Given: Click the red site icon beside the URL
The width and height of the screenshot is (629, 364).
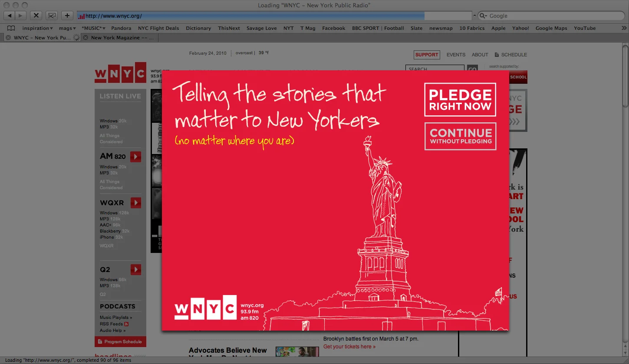Looking at the screenshot, I should coord(81,16).
